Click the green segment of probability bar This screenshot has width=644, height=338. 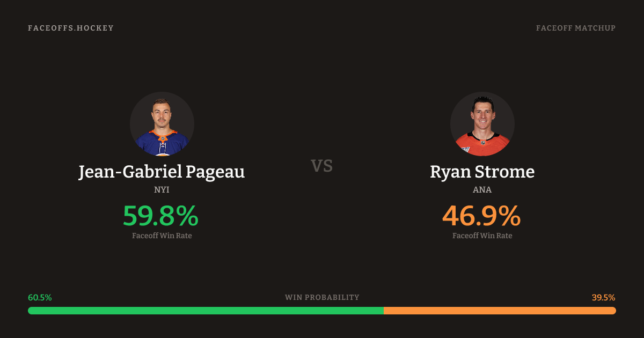[206, 311]
